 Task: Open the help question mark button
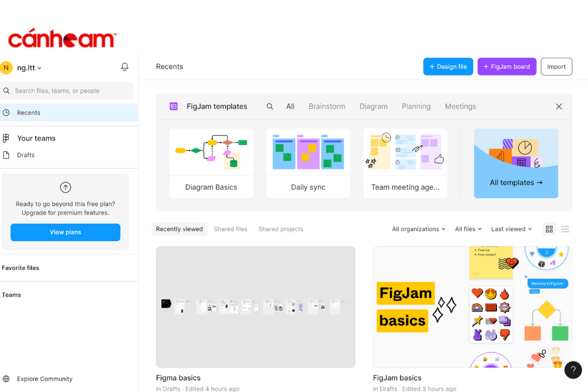click(573, 370)
